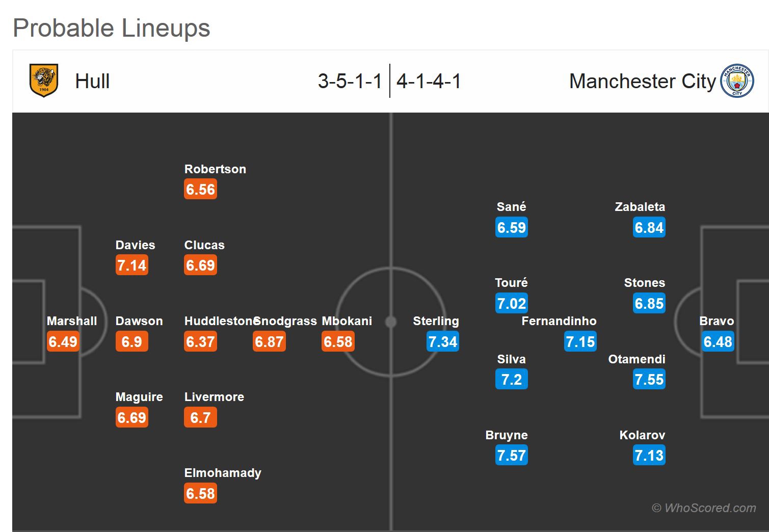Click Fernandinho's 7.15 rating badge

[x=580, y=341]
